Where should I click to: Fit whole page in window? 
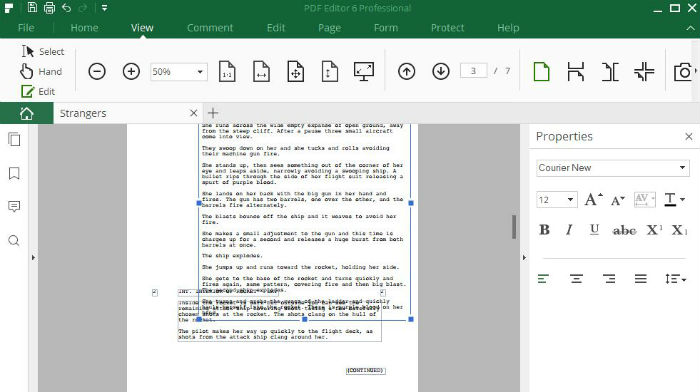point(296,71)
